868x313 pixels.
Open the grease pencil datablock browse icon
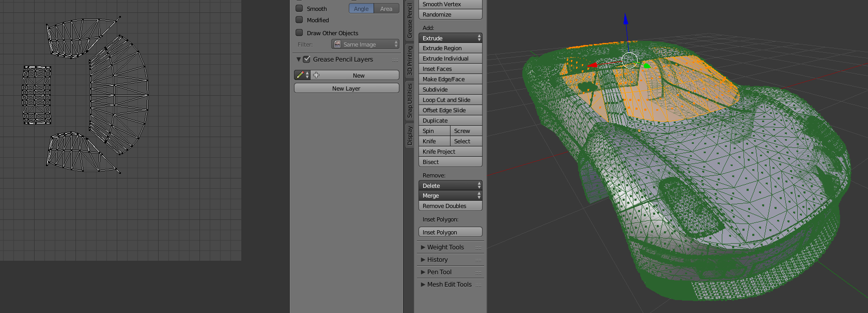click(302, 75)
